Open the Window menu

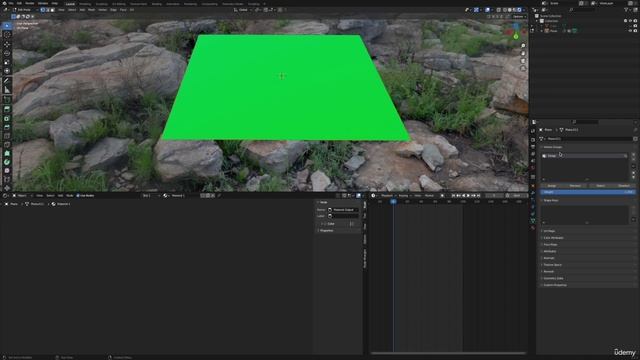(43, 3)
